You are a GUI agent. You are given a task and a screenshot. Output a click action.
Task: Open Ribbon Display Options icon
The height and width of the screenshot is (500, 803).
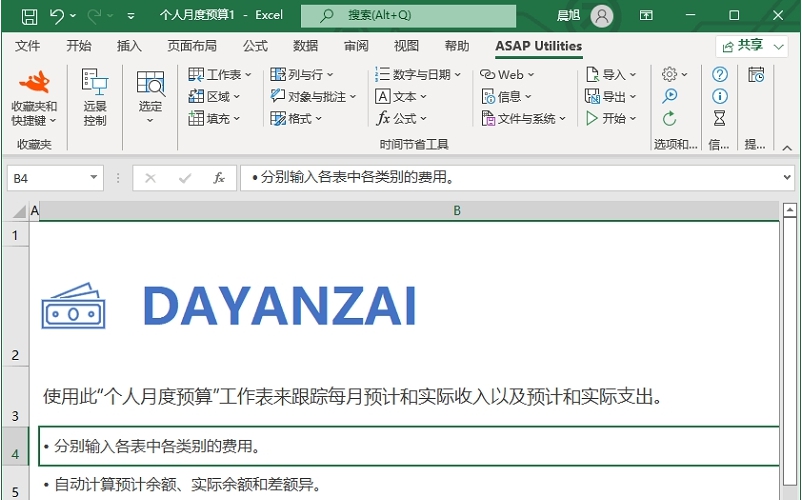(x=646, y=15)
